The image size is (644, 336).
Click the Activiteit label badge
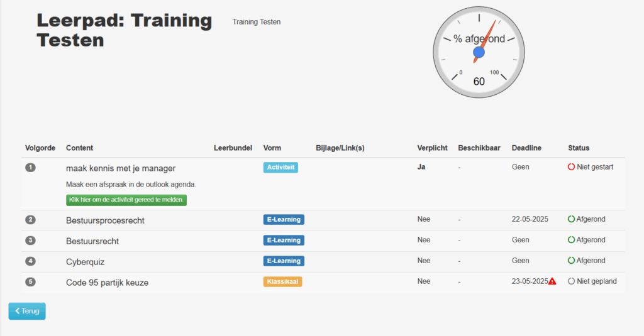click(x=280, y=167)
